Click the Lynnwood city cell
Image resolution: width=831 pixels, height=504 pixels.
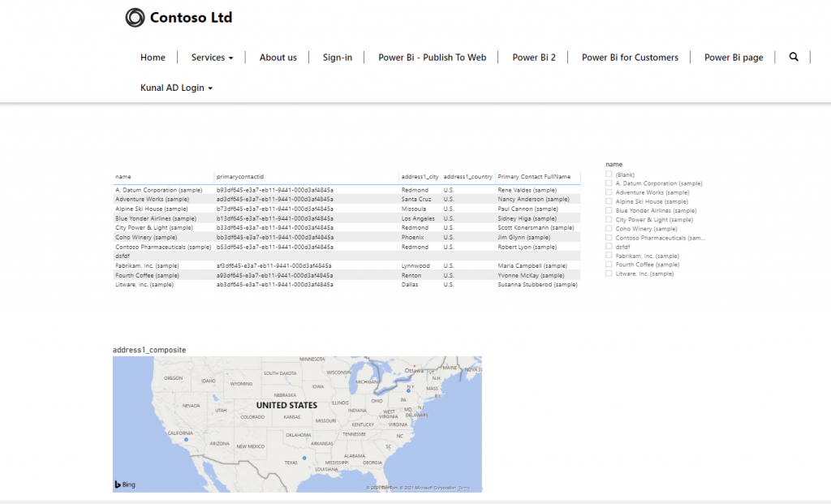(415, 266)
